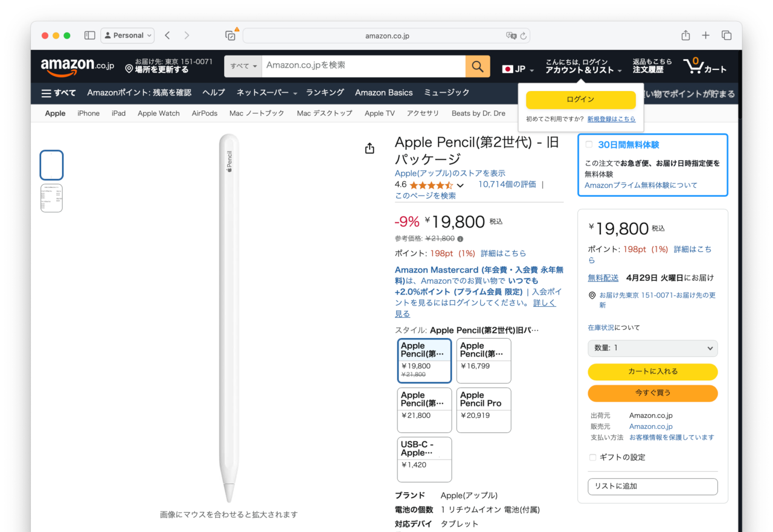This screenshot has width=773, height=532.
Task: Select the second product thumbnail image
Action: [x=51, y=198]
